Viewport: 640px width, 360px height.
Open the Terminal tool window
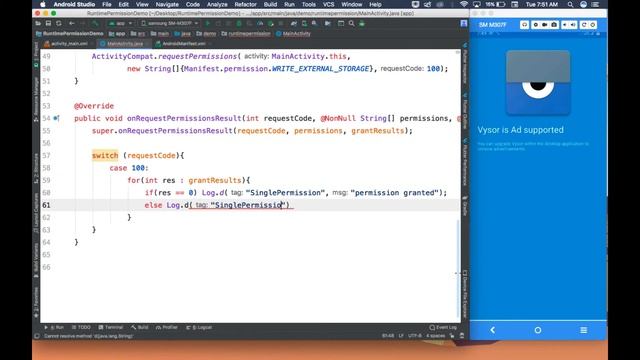tap(111, 327)
